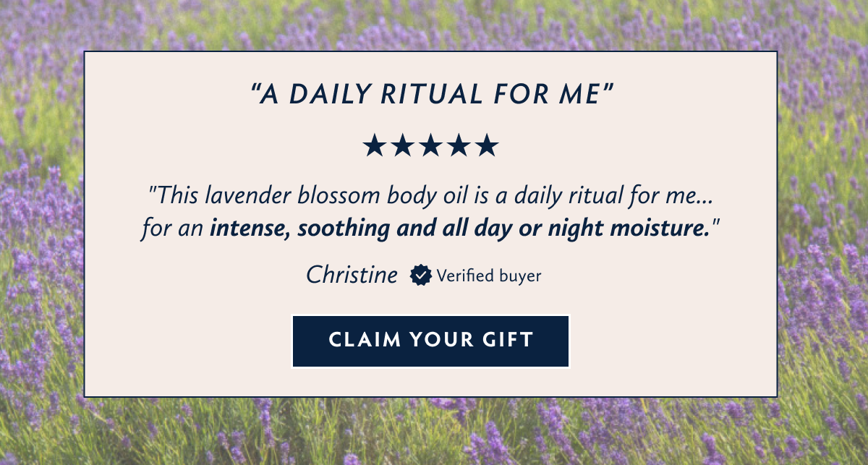Select the second rating star
This screenshot has height=465, width=868.
tap(403, 145)
